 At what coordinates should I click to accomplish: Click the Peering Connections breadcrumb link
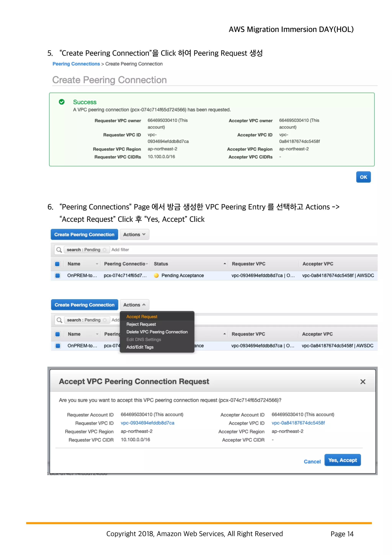[x=76, y=64]
